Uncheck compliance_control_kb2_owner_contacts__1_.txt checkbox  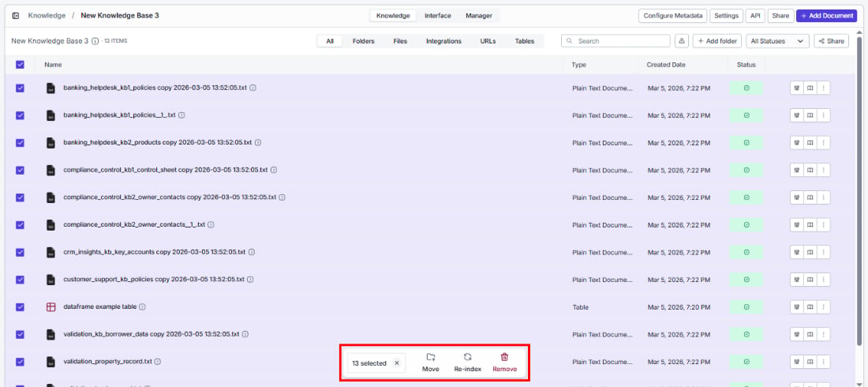point(20,224)
